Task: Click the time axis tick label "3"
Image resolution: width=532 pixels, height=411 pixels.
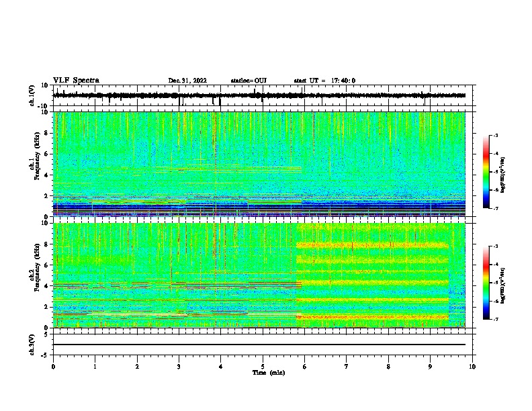Action: pyautogui.click(x=179, y=367)
